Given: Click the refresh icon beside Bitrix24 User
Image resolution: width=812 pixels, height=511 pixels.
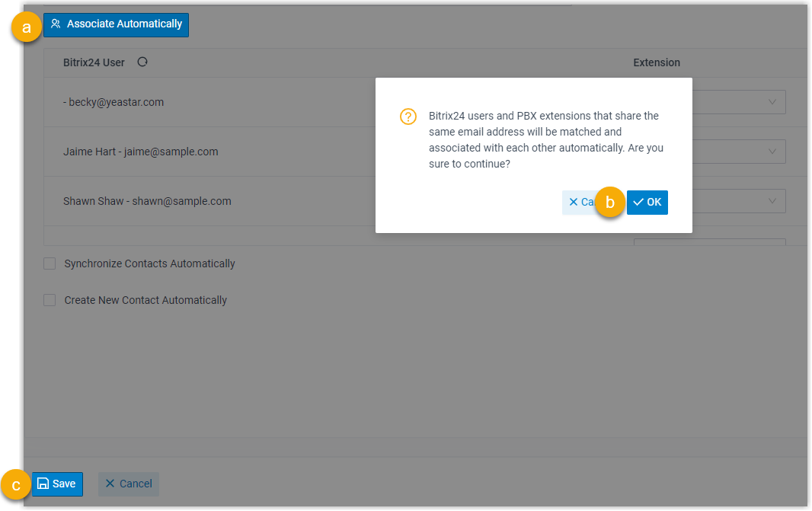Looking at the screenshot, I should pos(142,62).
